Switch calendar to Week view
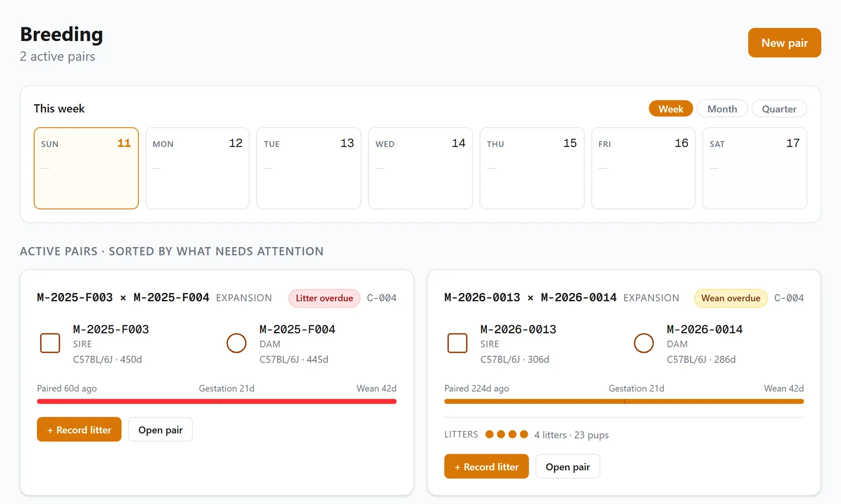The width and height of the screenshot is (841, 504). tap(671, 109)
